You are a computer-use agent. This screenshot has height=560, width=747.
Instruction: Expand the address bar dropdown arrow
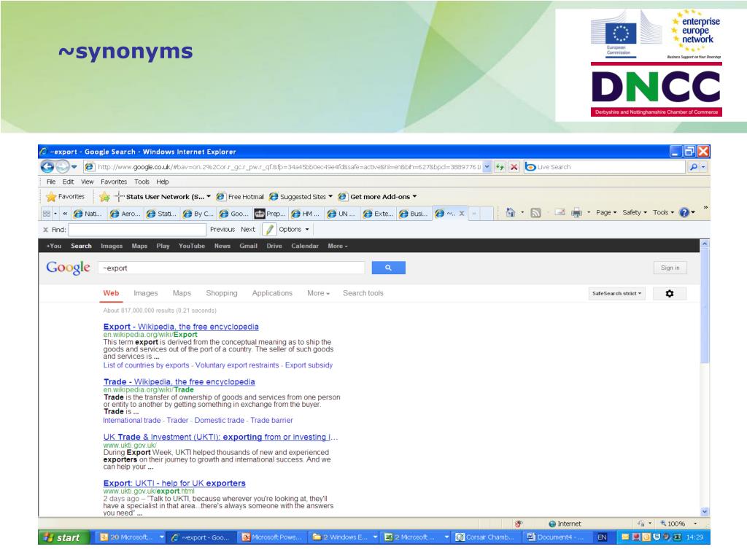coord(487,167)
